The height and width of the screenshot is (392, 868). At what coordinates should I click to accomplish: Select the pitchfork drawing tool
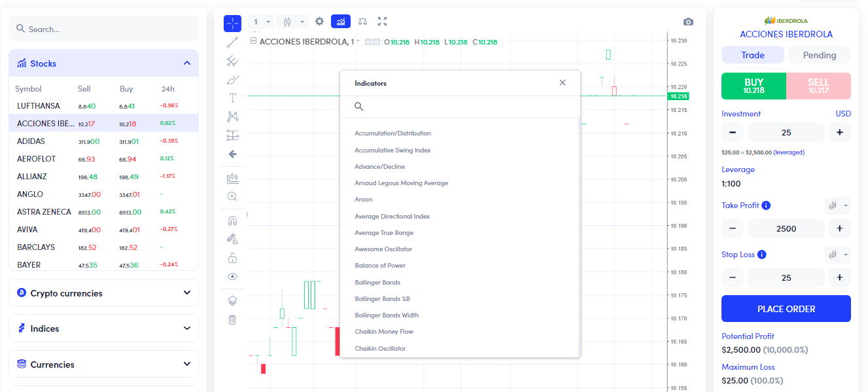[x=232, y=61]
